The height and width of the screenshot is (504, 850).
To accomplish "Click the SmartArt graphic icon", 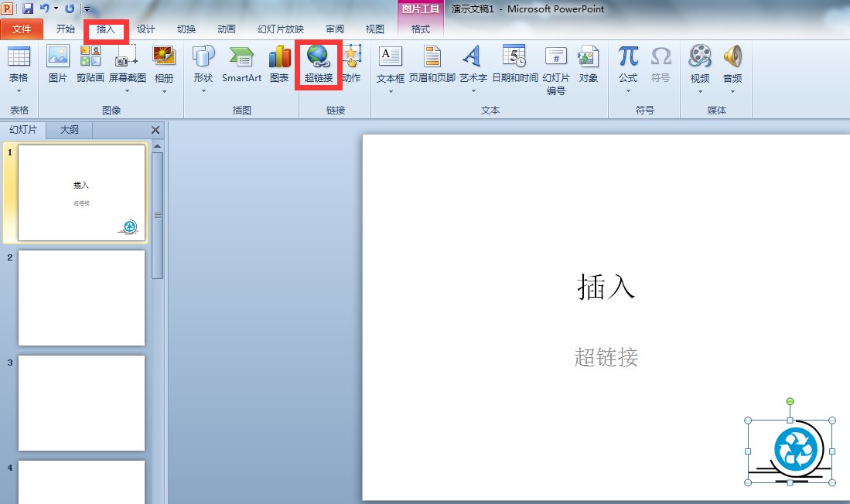I will point(241,56).
